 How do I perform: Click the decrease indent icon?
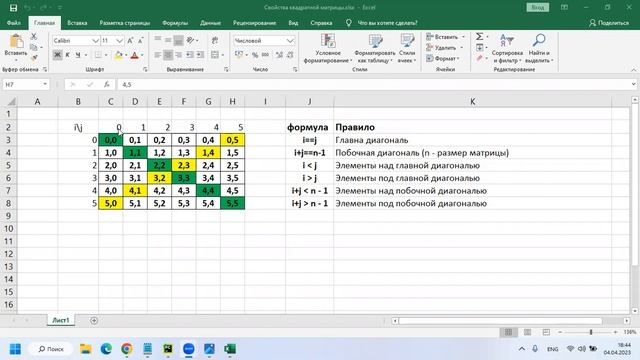190,55
